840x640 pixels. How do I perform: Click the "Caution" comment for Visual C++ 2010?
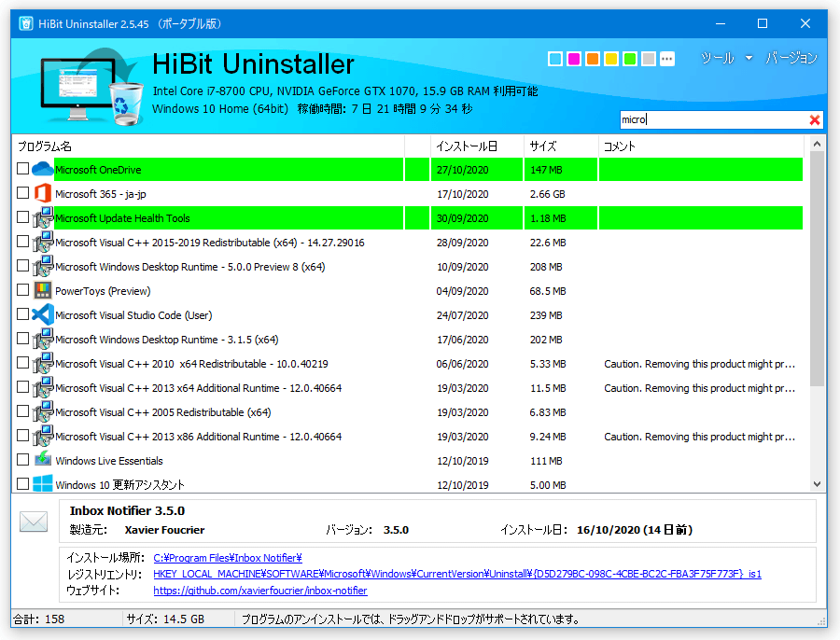[700, 364]
